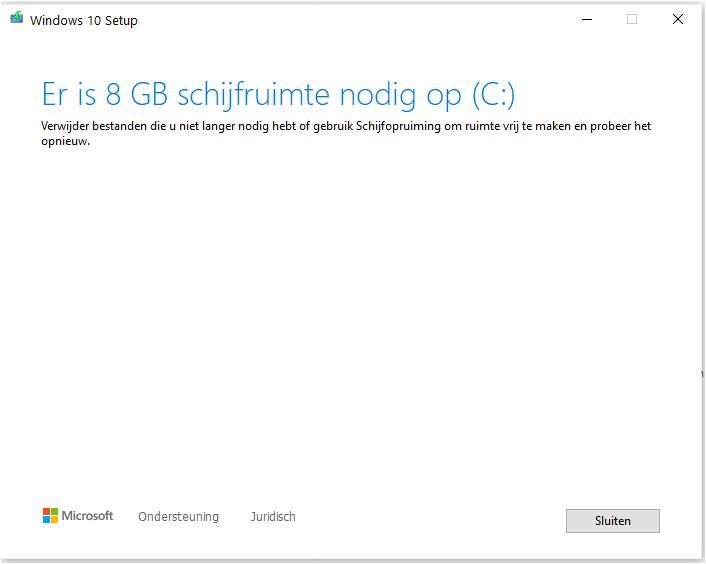Click the word "nodig" in the heading

(378, 95)
